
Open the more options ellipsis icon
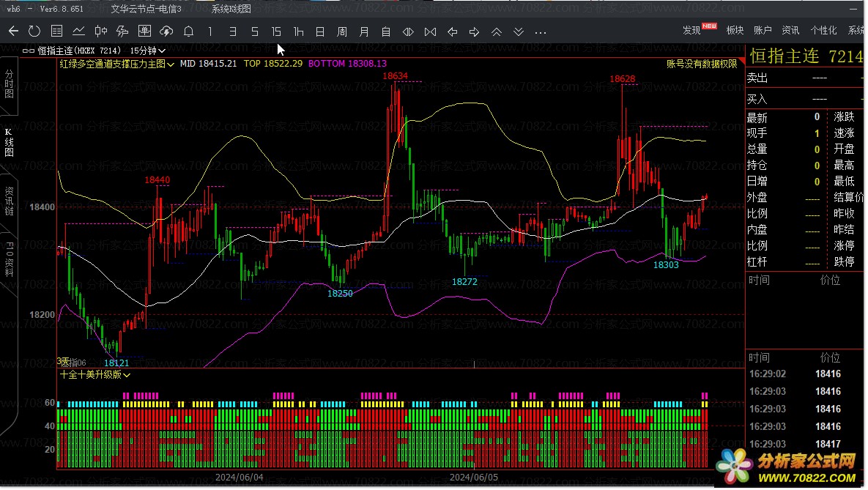click(541, 33)
